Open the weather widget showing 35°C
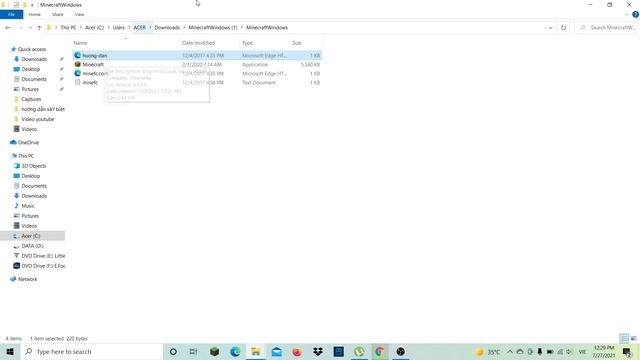 pyautogui.click(x=488, y=352)
